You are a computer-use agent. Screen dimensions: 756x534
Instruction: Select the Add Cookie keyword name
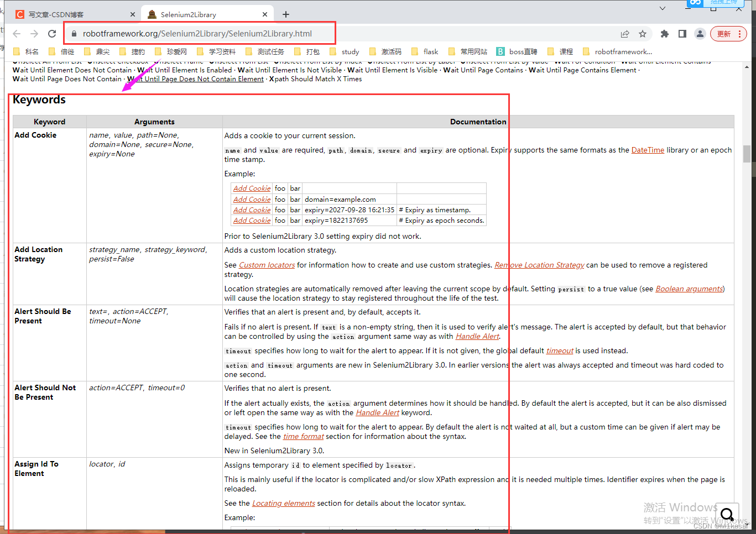tap(35, 135)
